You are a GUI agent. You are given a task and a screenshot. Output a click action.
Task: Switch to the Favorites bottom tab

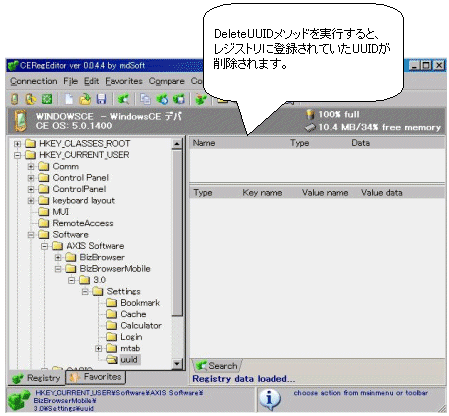point(95,377)
